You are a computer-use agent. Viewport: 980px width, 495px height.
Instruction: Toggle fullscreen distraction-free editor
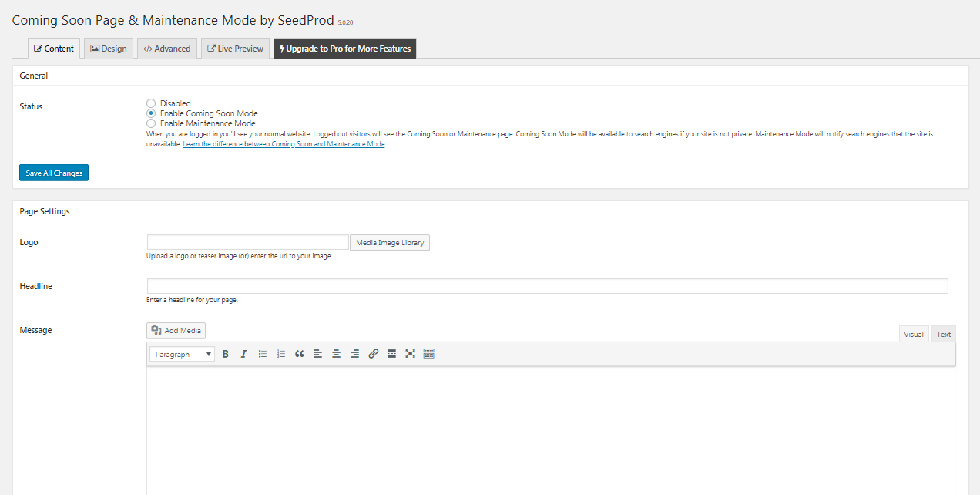click(x=411, y=354)
